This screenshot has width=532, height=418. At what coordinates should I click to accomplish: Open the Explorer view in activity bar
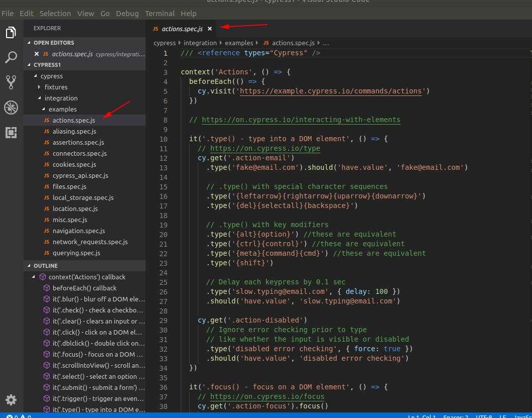coord(11,33)
